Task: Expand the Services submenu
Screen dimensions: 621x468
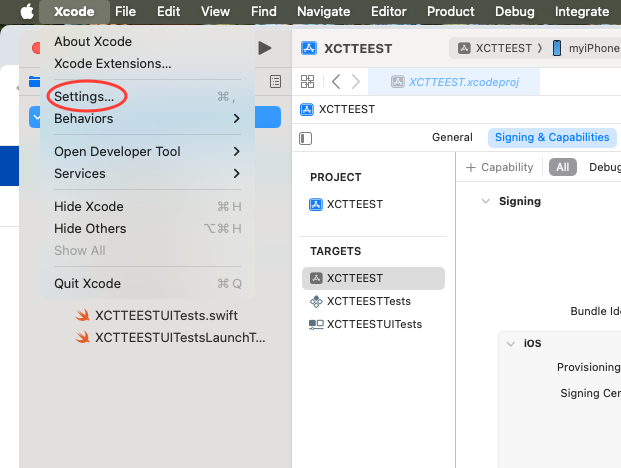Action: (x=147, y=173)
